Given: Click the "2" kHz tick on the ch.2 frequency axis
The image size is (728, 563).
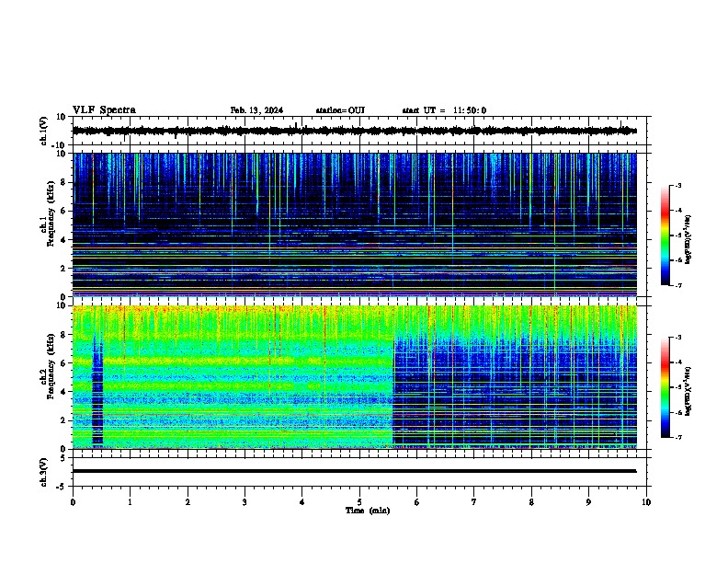Looking at the screenshot, I should (64, 420).
